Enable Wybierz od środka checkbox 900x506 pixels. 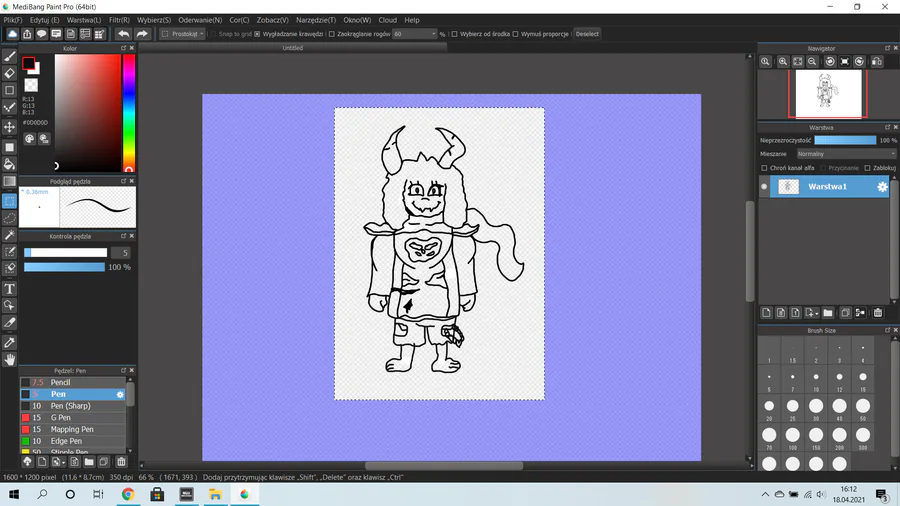[x=455, y=34]
